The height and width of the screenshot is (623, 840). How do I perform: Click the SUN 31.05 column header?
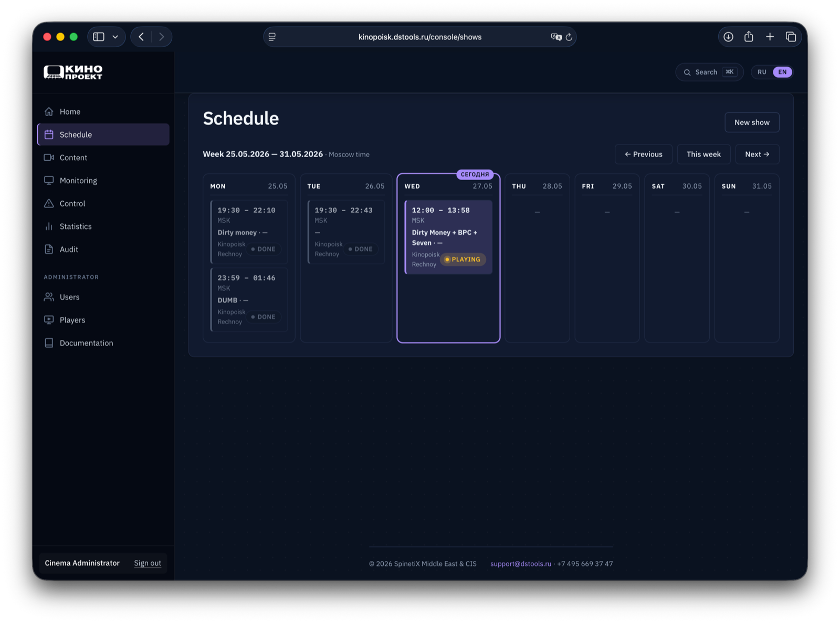[747, 186]
